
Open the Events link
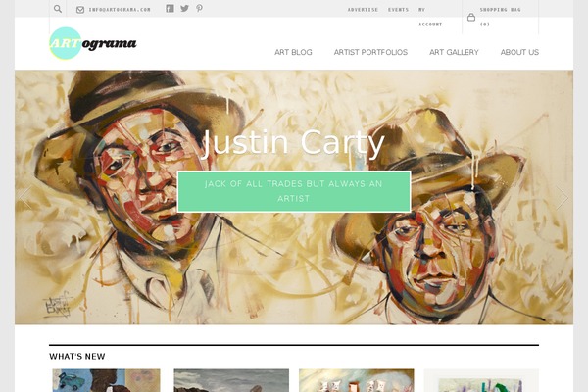(398, 10)
